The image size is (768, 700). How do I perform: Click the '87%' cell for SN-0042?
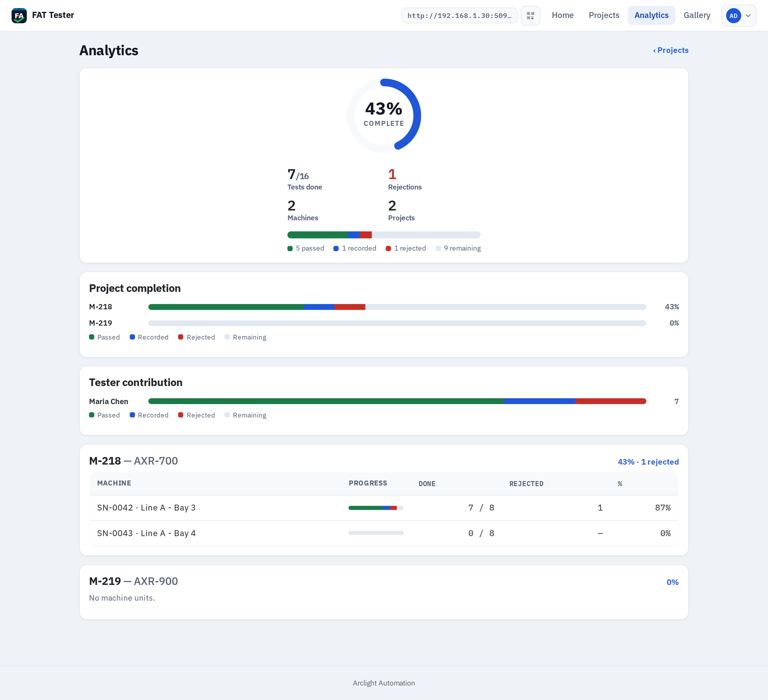(663, 508)
